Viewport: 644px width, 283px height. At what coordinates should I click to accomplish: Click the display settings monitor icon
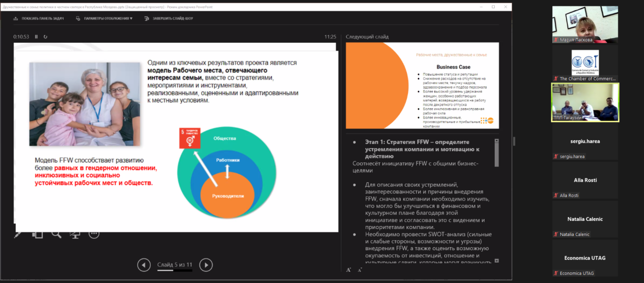[78, 18]
